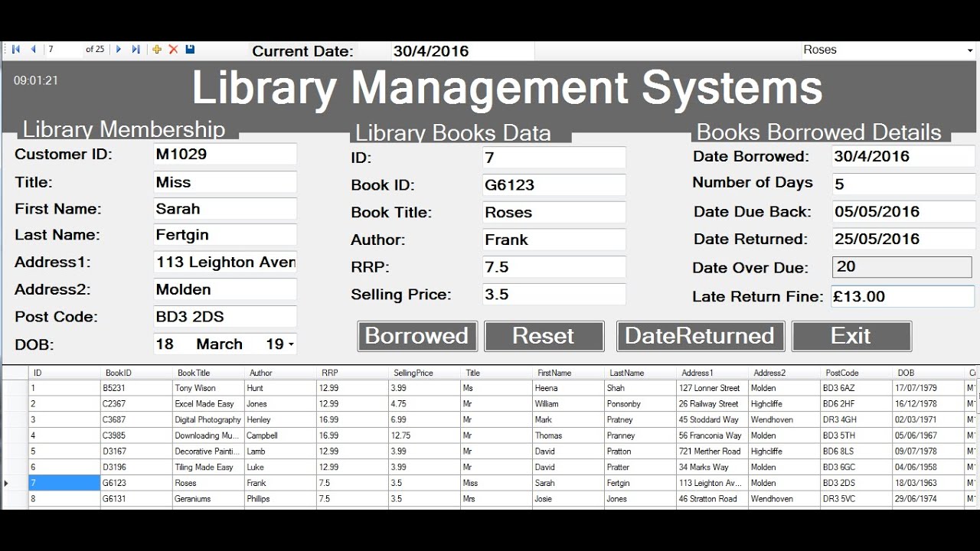Screen dimensions: 980x551
Task: Select DOB cell '29/06/1974'
Action: pos(928,498)
